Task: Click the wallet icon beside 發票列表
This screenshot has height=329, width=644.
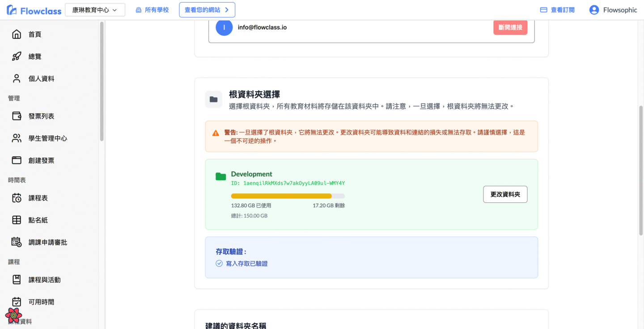Action: 17,116
